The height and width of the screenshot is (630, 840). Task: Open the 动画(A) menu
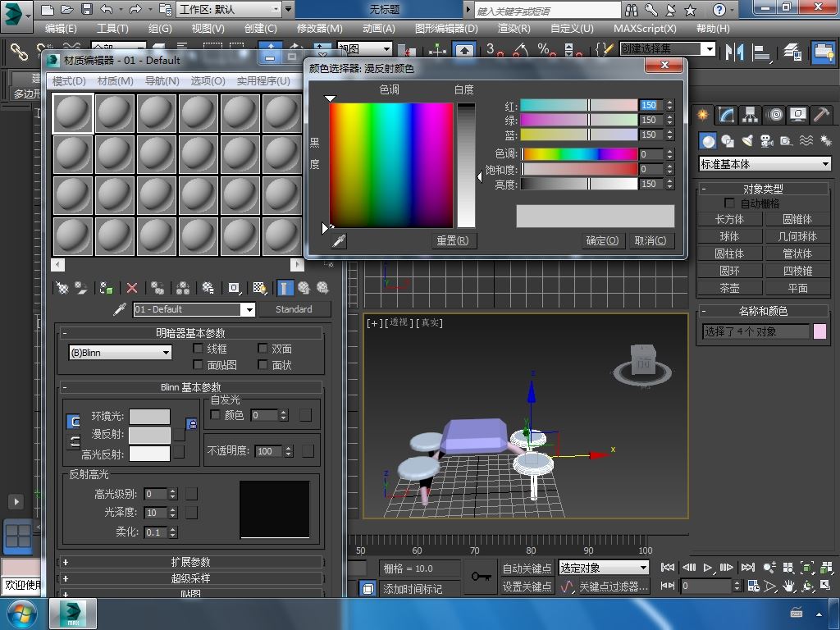378,29
